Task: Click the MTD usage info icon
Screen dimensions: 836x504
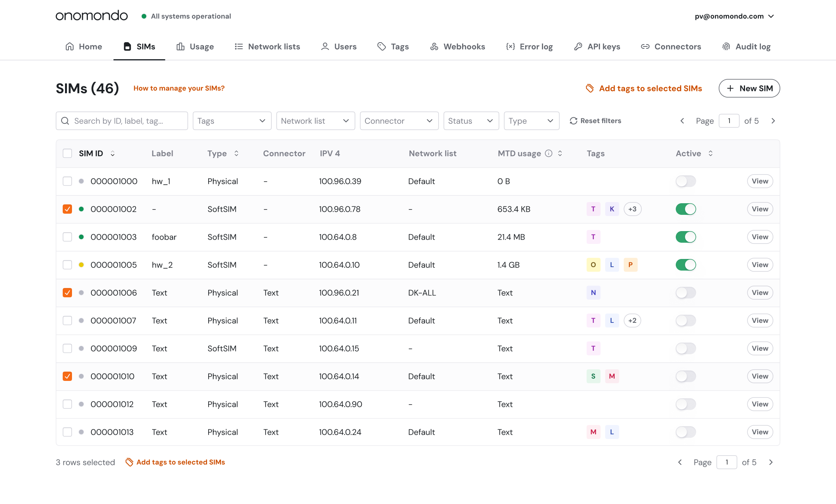Action: 548,153
